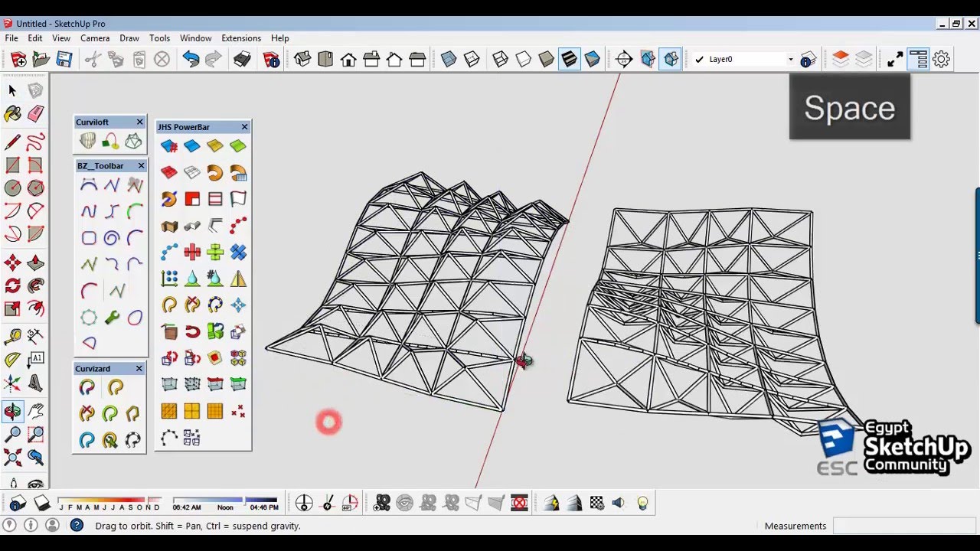Select the Follow Me tool
This screenshot has height=551, width=980.
click(x=35, y=286)
